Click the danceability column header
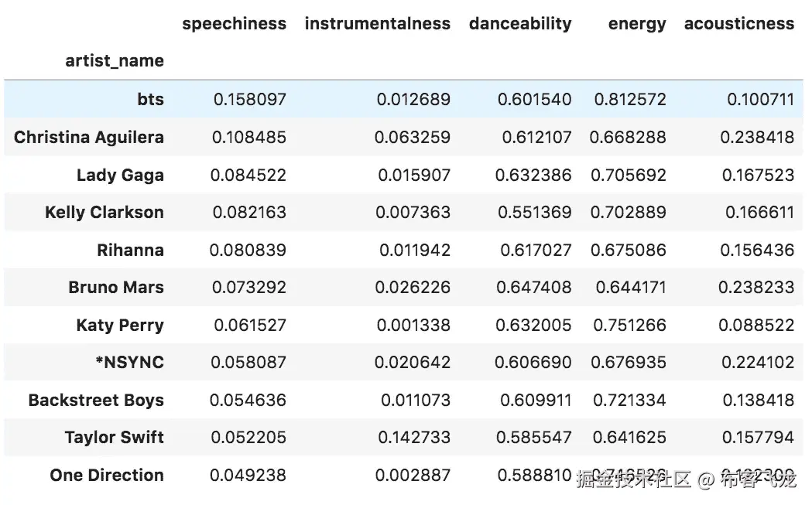 (520, 24)
